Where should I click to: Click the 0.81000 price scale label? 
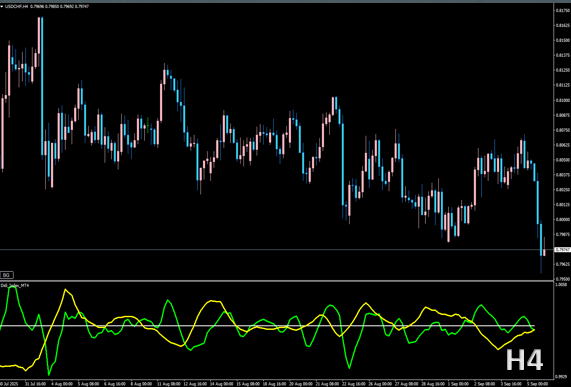coord(563,100)
